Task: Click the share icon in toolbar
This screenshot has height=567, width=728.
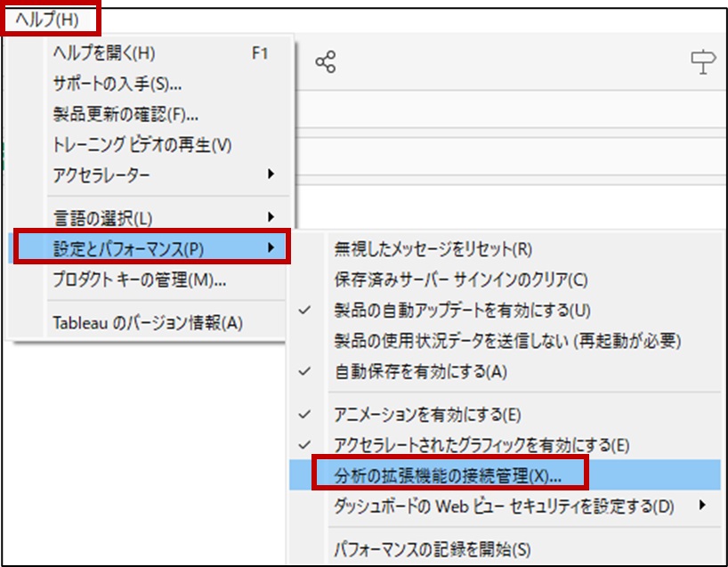Action: [326, 61]
